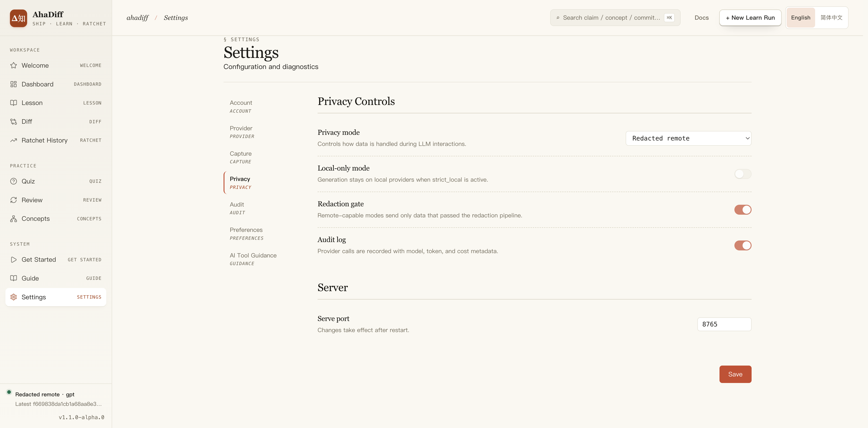Click the Latest f669838da1cb1a68aa8e3 commit text
868x428 pixels.
click(58, 404)
